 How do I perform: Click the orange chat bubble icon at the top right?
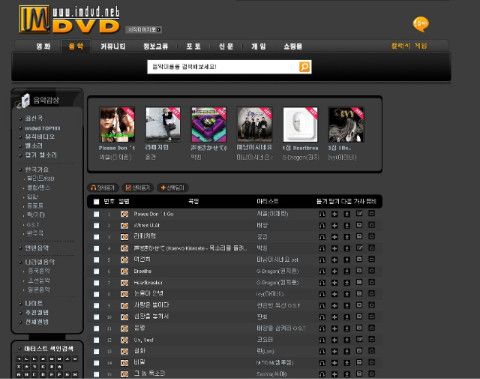tap(421, 24)
